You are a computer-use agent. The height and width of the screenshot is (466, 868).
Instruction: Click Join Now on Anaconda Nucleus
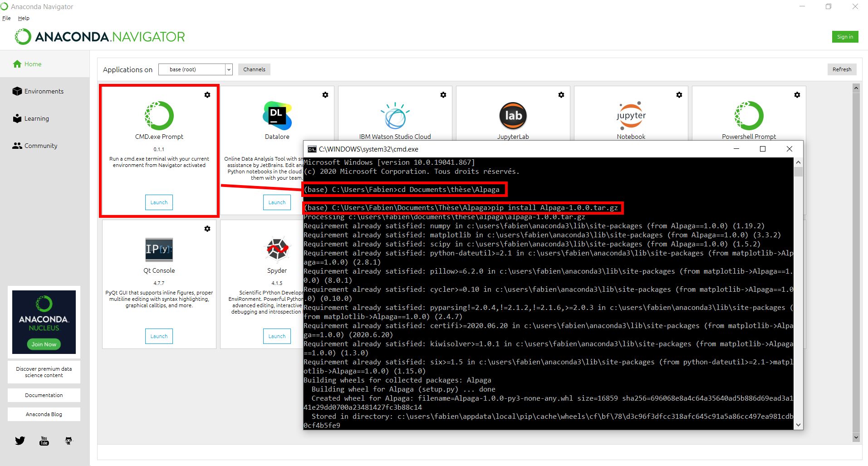click(x=44, y=344)
